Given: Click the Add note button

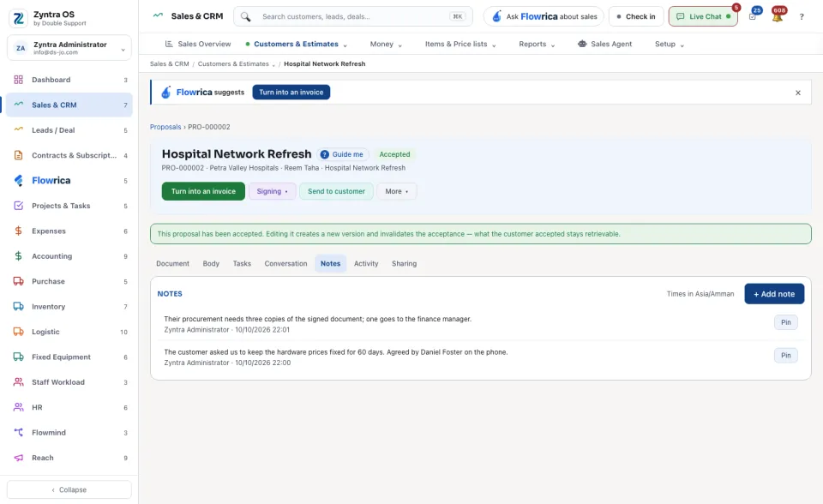Looking at the screenshot, I should point(773,294).
